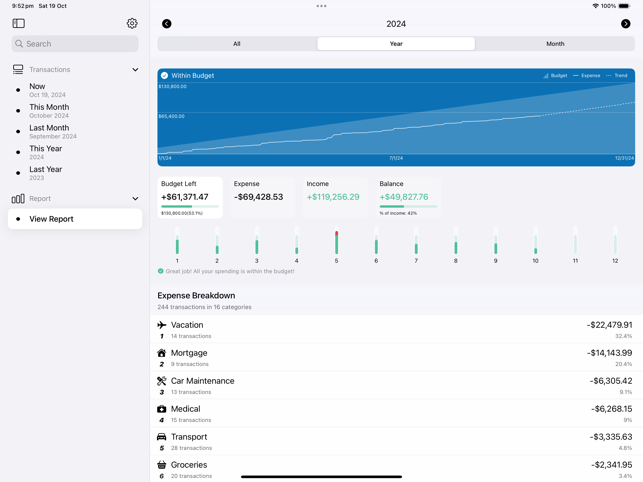Go to next year arrow
643x482 pixels.
point(625,24)
